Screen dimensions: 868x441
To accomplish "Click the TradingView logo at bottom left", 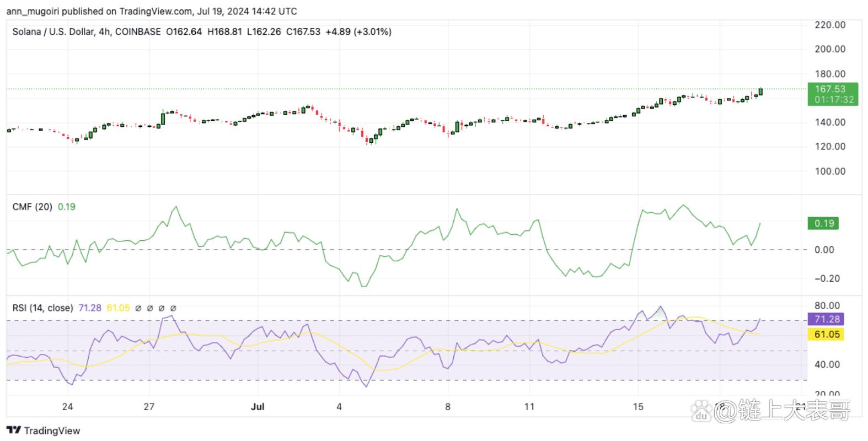I will pyautogui.click(x=43, y=431).
